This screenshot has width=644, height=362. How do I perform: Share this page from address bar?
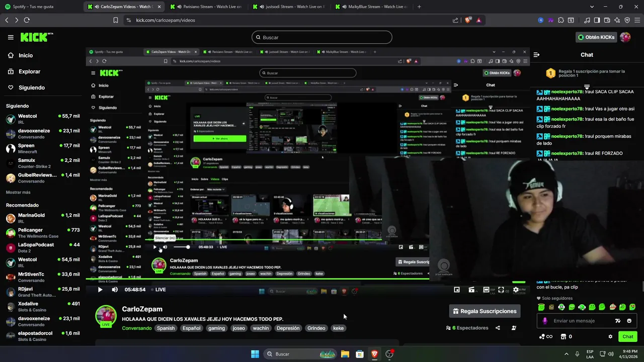point(455,20)
